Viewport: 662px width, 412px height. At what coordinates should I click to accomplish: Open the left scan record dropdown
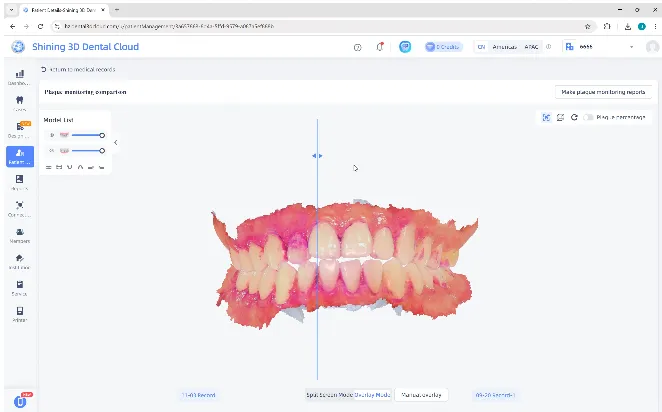pos(198,395)
